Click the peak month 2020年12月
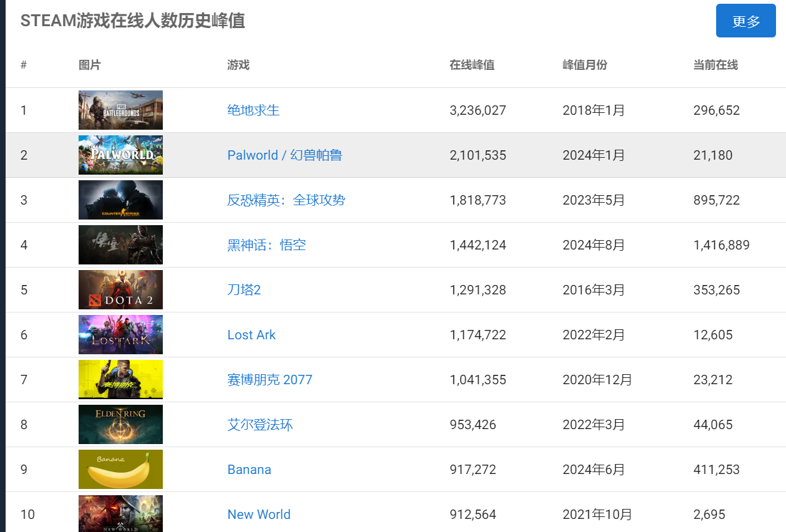Image resolution: width=786 pixels, height=532 pixels. click(598, 380)
